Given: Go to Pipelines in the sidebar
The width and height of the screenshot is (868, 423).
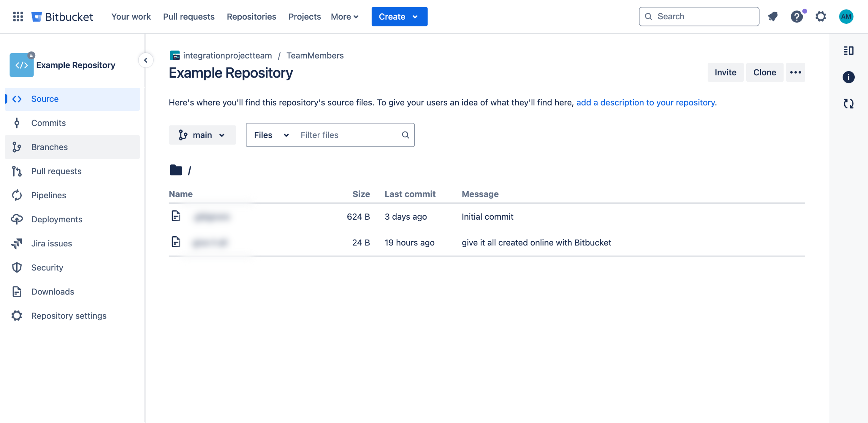Looking at the screenshot, I should click(48, 195).
